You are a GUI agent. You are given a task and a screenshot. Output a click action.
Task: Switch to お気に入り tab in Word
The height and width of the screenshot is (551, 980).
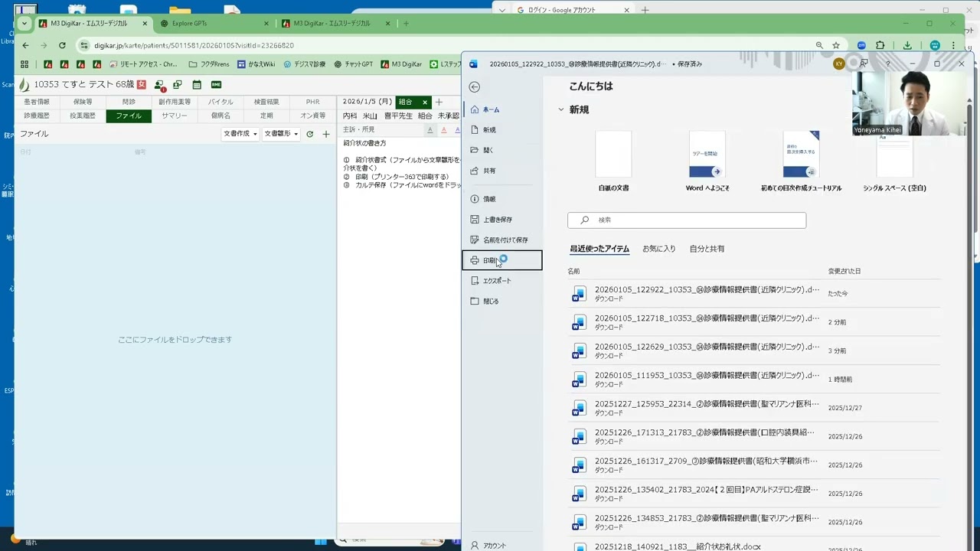click(658, 249)
